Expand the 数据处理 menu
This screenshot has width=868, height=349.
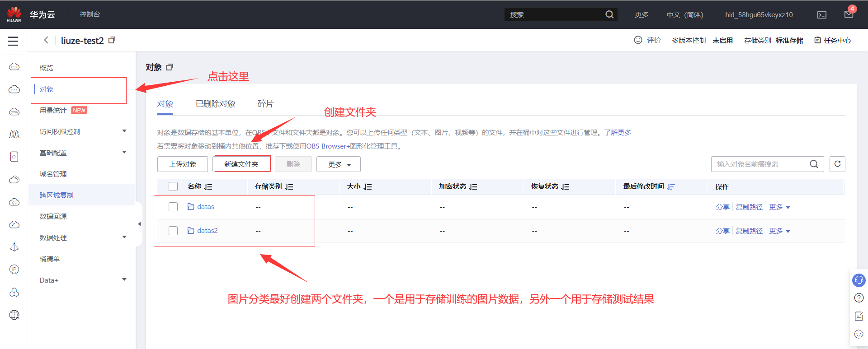coord(124,237)
